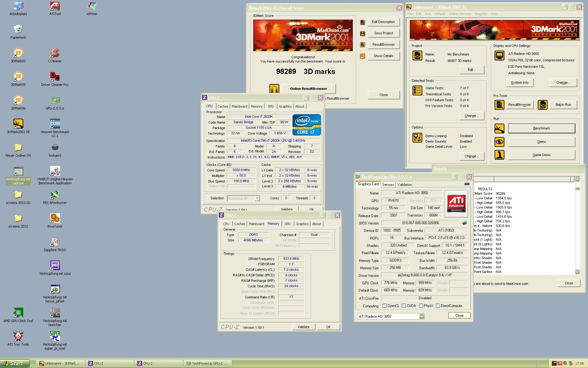588x368 pixels.
Task: Select the Sapphire TRIXX icon
Action: (55, 244)
